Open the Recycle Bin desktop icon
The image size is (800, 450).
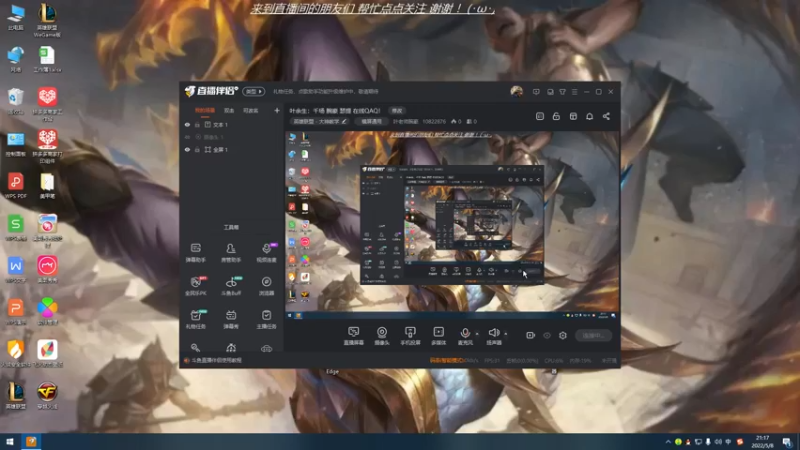pos(15,101)
